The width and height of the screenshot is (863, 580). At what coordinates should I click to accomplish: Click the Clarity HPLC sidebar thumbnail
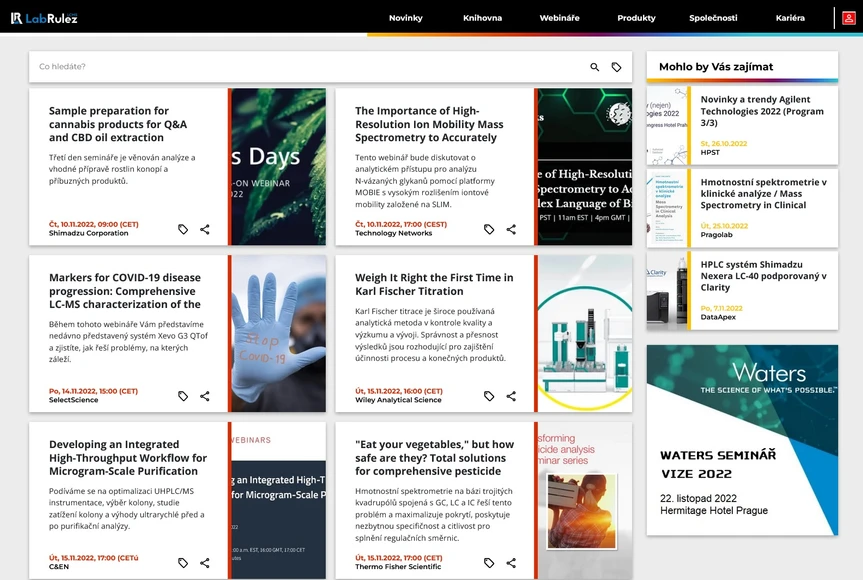[x=667, y=291]
